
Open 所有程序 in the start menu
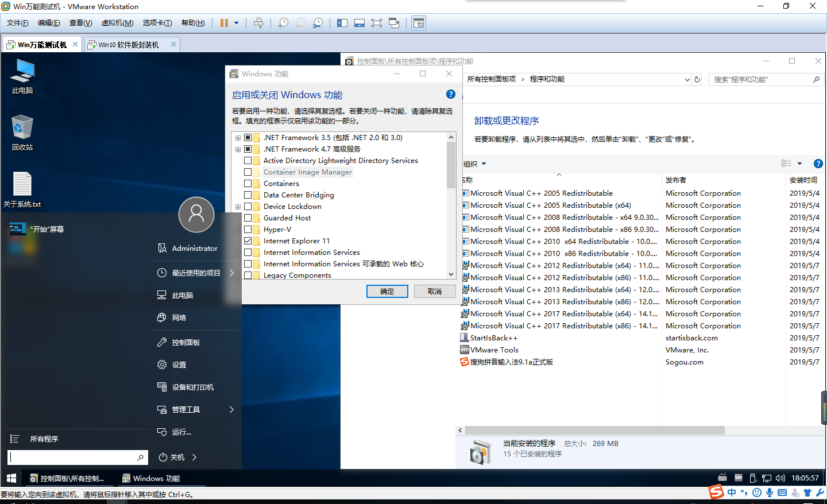pyautogui.click(x=44, y=439)
